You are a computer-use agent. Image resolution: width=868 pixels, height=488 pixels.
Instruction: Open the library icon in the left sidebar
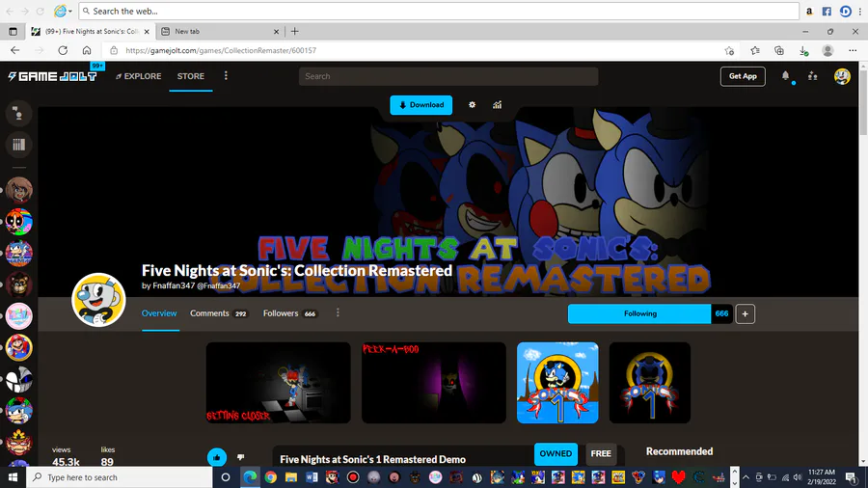pos(19,145)
